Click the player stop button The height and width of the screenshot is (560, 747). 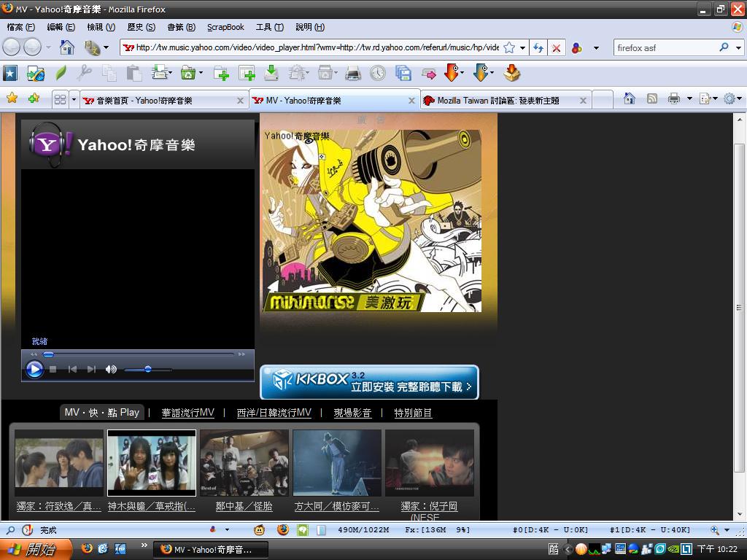(x=53, y=370)
